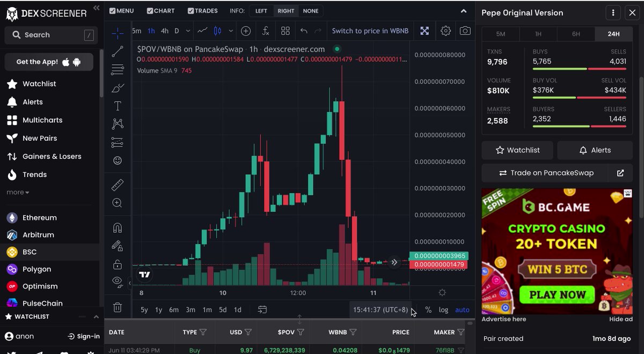
Task: Open the pair options three-dot menu
Action: tap(613, 13)
